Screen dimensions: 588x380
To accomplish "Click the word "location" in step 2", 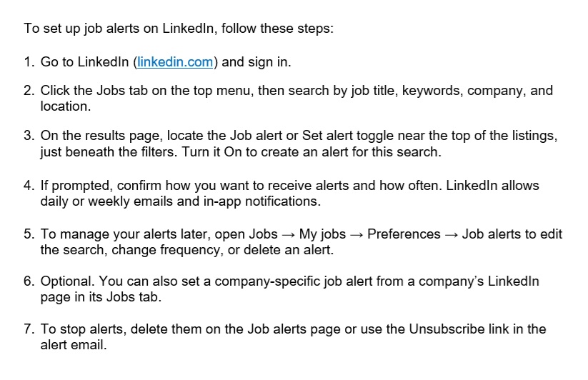I will pos(64,106).
